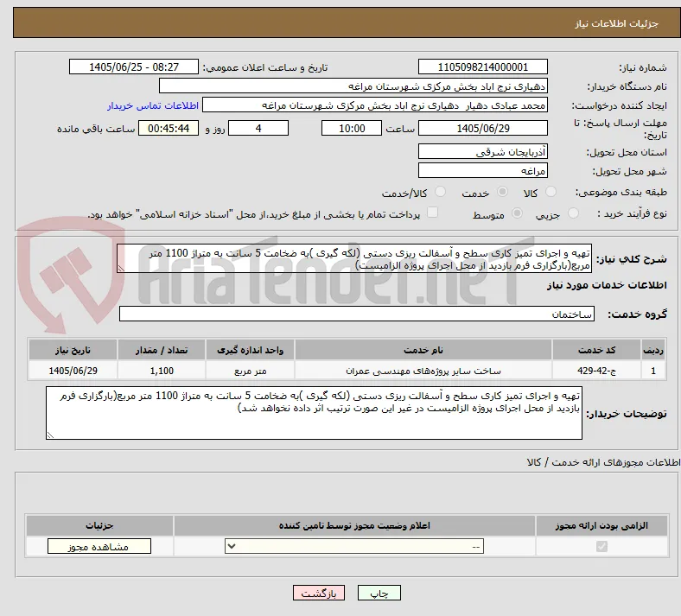Click the اطلاعات خدمات مورد نیاز heading

tap(607, 285)
